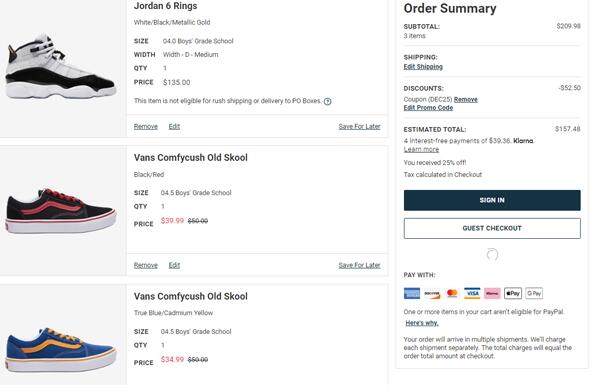Open the Jordan 6 Rings shoe thumbnail
The height and width of the screenshot is (392, 599).
(x=60, y=67)
